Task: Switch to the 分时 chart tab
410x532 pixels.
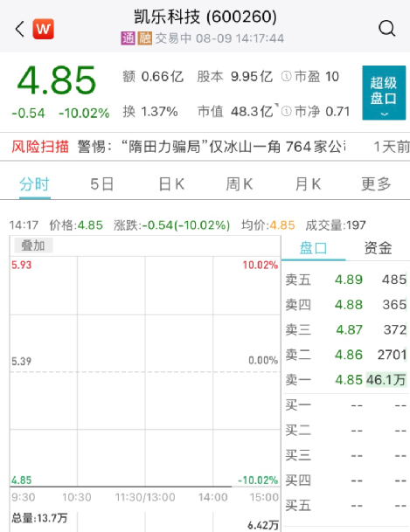Action: pyautogui.click(x=35, y=184)
